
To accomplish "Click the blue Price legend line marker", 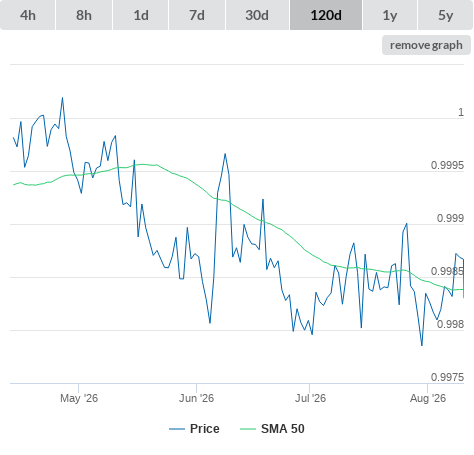I will coord(177,429).
